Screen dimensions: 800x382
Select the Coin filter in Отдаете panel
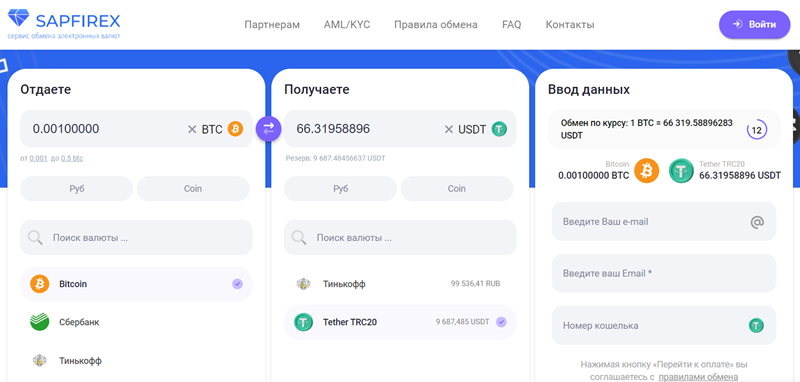pyautogui.click(x=193, y=189)
